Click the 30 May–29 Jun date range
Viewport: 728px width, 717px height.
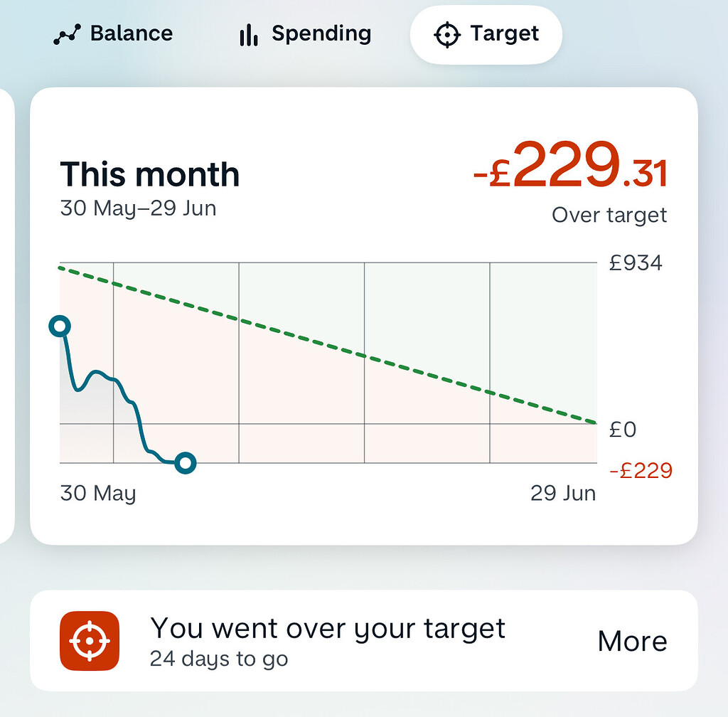[x=138, y=208]
